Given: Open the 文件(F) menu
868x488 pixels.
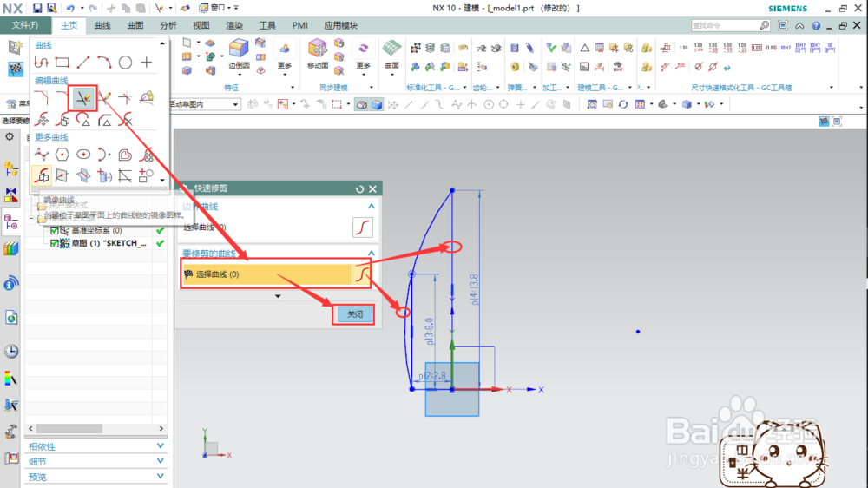Looking at the screenshot, I should (x=25, y=25).
